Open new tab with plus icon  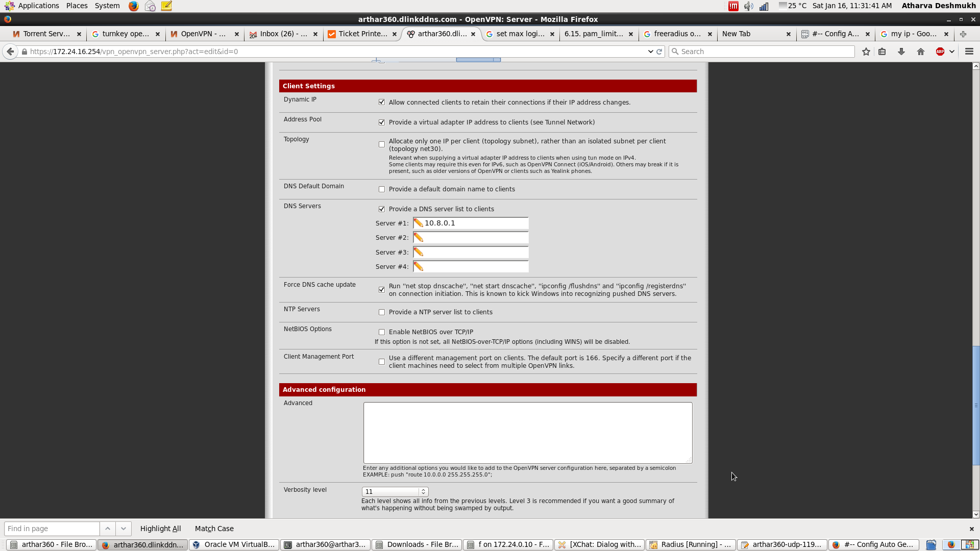pyautogui.click(x=963, y=34)
